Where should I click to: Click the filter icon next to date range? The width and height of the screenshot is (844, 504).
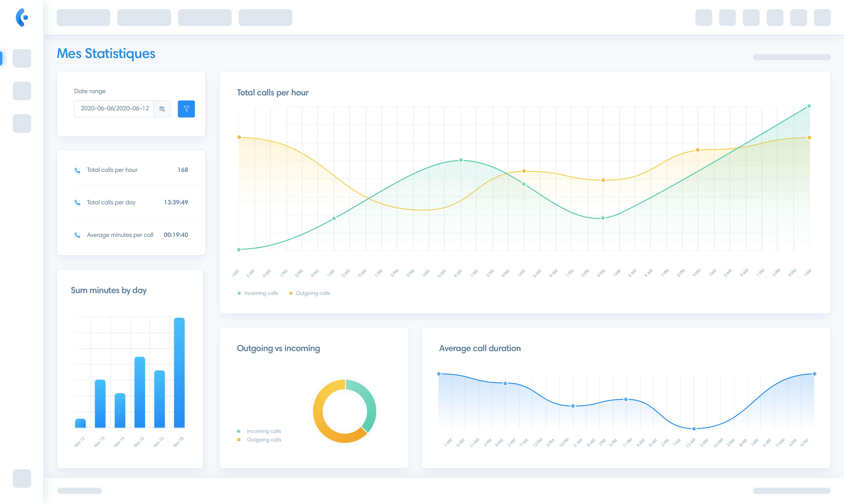click(x=186, y=109)
